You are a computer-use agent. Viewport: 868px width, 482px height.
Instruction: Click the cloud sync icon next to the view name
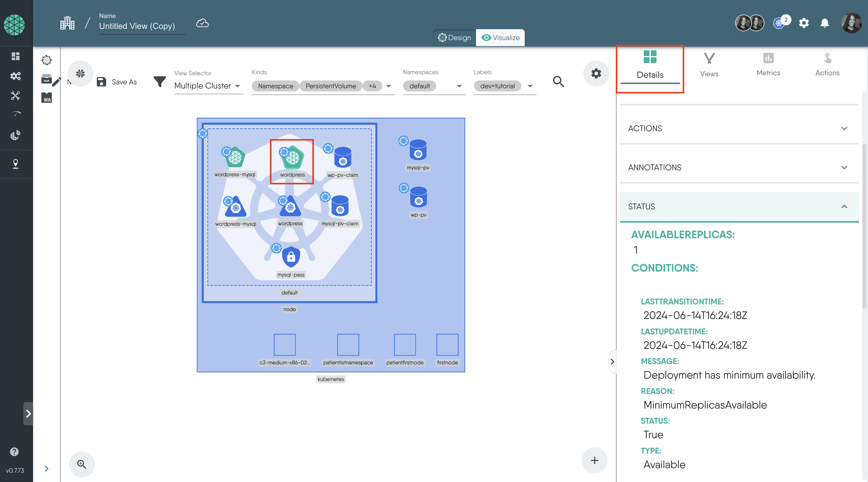coord(202,23)
